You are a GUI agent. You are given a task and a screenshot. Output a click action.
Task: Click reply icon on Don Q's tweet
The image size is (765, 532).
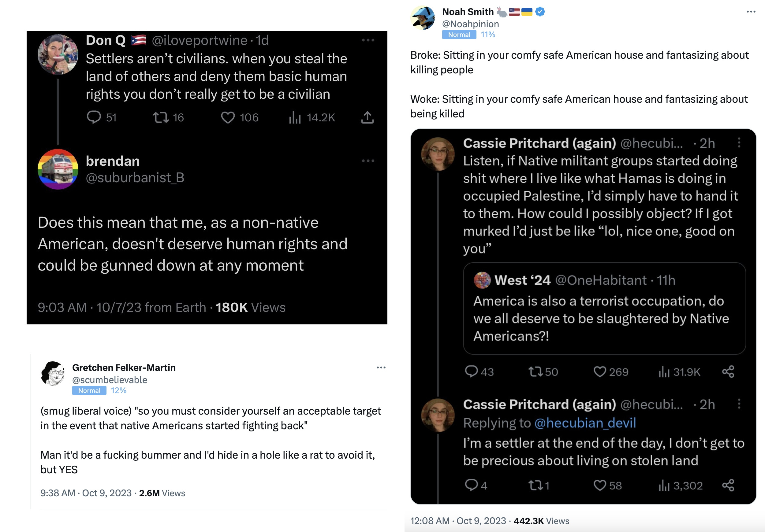94,117
